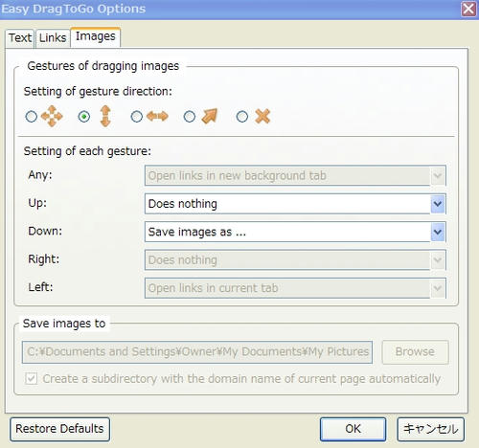This screenshot has width=479, height=448.
Task: Switch to the Links tab
Action: tap(53, 38)
